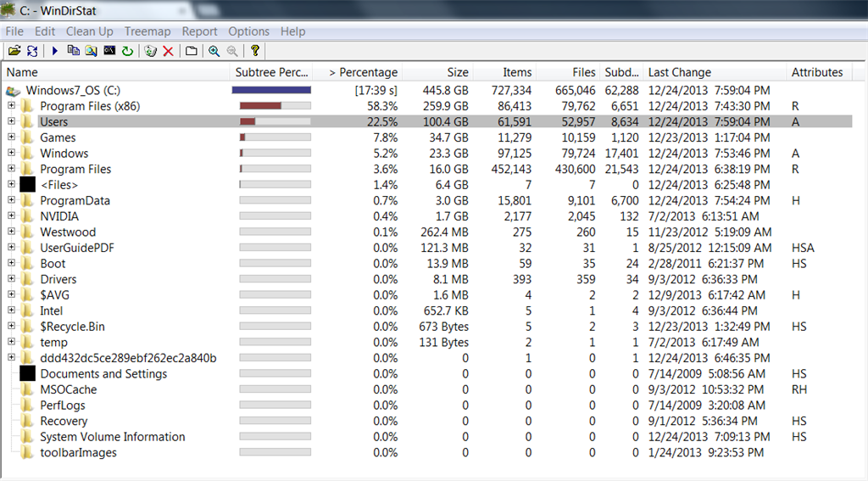Sort by the Size column header

tap(437, 73)
